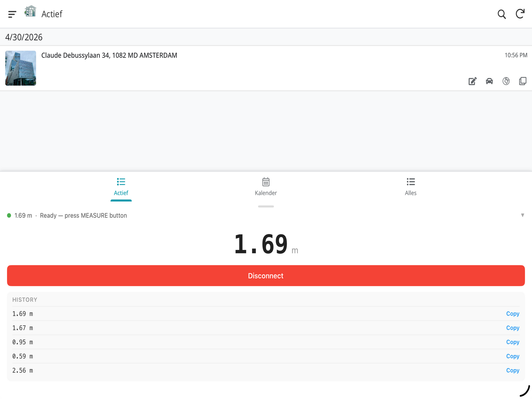Click the building app logo icon
Image resolution: width=532 pixels, height=399 pixels.
[30, 11]
